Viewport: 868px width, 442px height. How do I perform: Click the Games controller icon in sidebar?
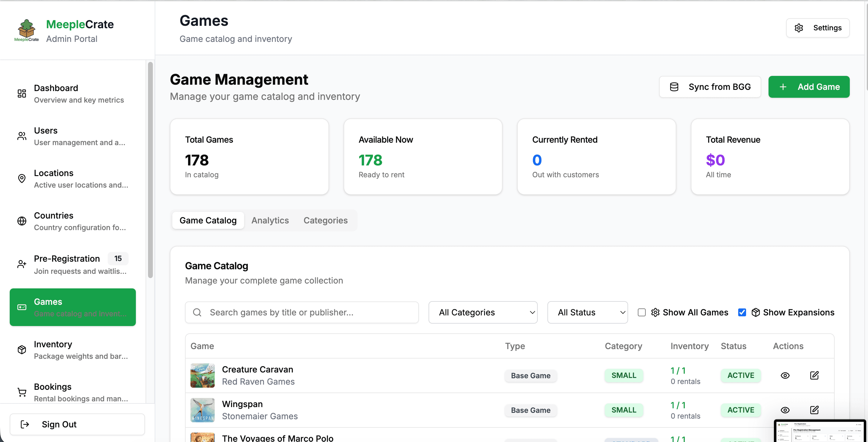[x=22, y=307]
